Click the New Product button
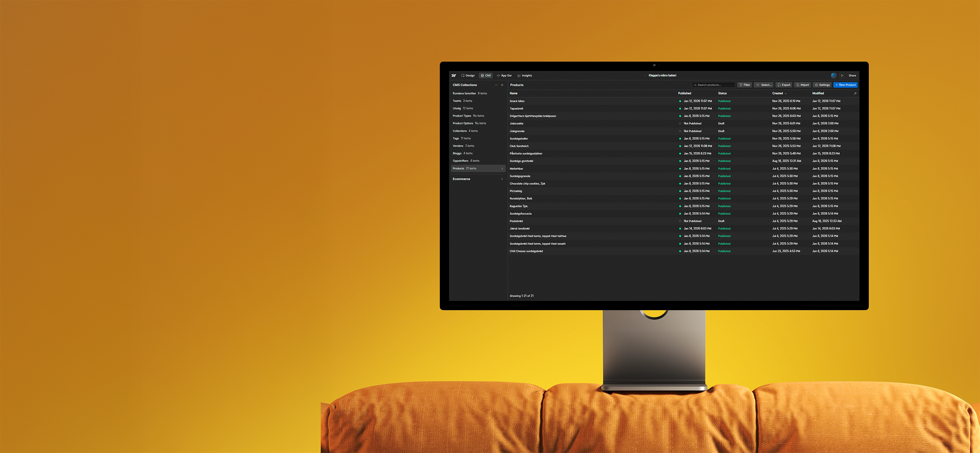 click(845, 85)
